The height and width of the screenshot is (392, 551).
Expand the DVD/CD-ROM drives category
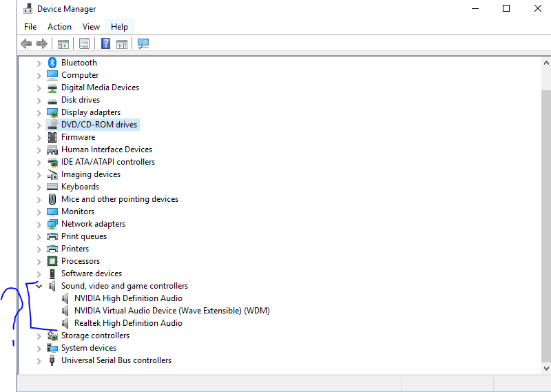point(39,125)
